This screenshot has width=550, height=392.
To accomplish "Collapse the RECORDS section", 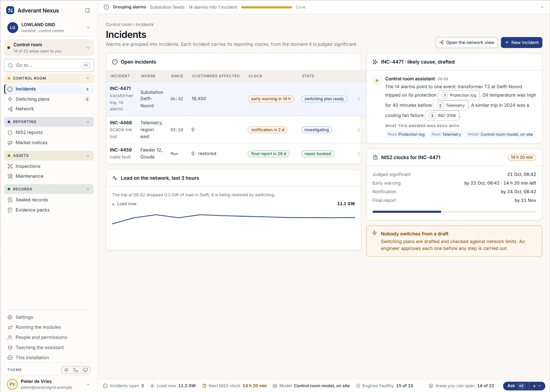I will [49, 189].
